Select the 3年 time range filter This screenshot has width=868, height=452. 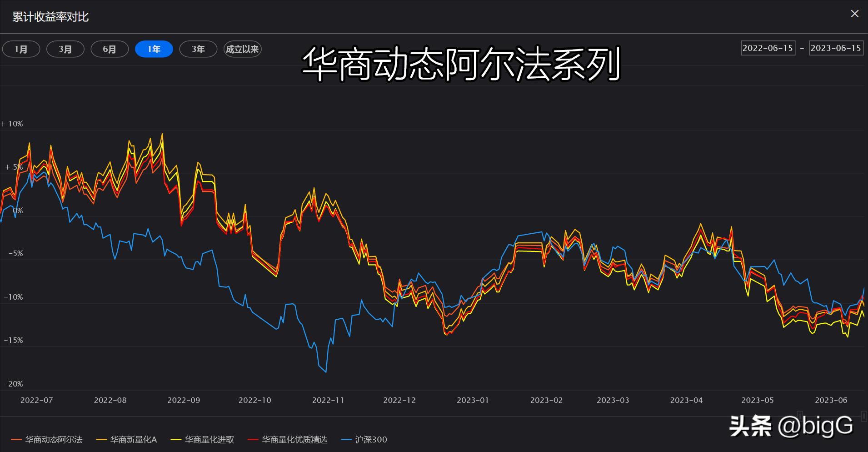point(198,49)
